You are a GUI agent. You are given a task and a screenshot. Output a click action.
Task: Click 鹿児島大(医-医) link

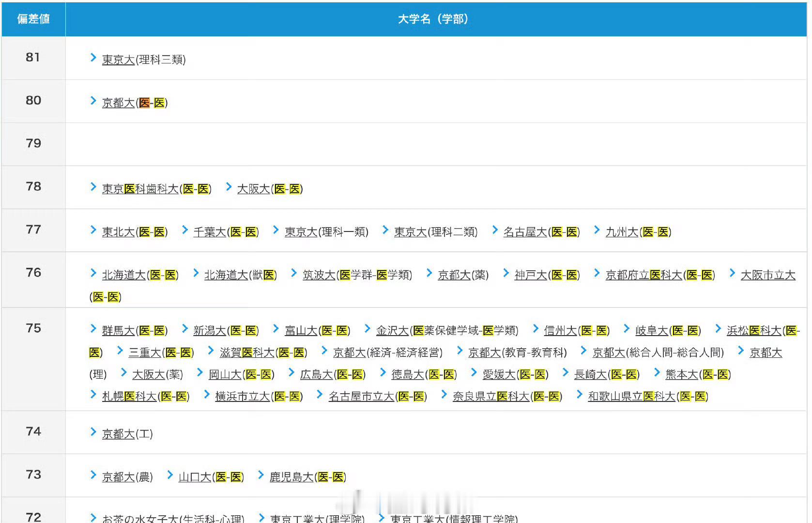[x=308, y=477]
